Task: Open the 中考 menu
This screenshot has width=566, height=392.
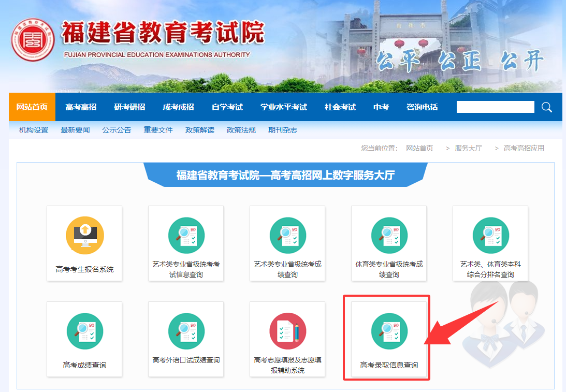Action: coord(381,107)
